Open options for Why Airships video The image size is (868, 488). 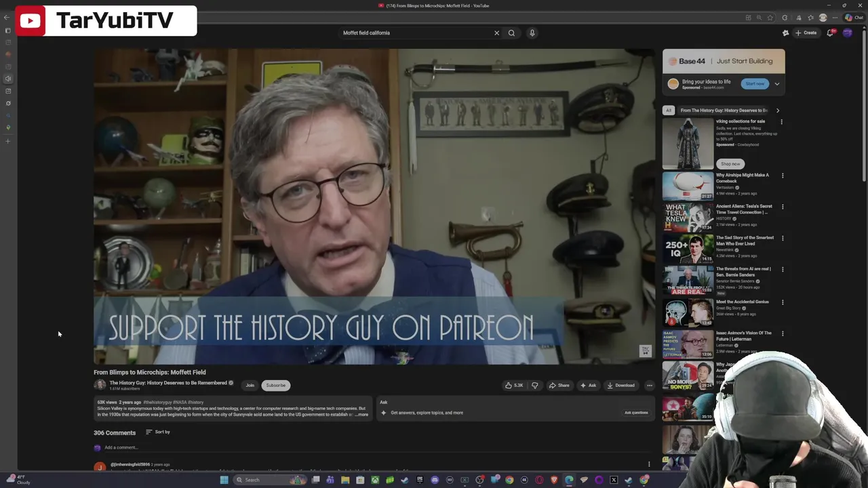point(783,176)
